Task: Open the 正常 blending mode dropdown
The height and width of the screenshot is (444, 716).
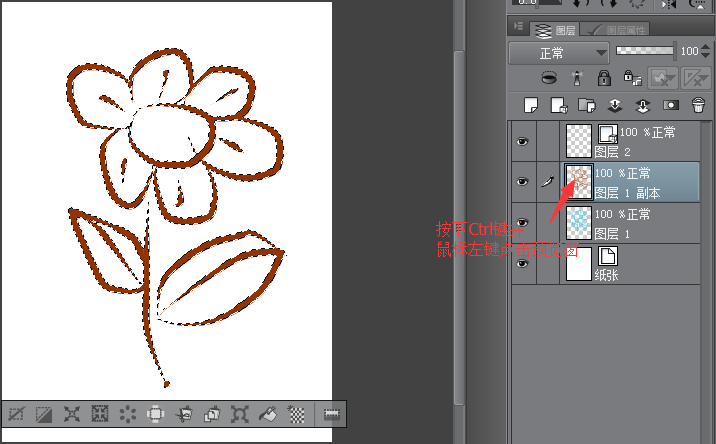Action: [559, 51]
